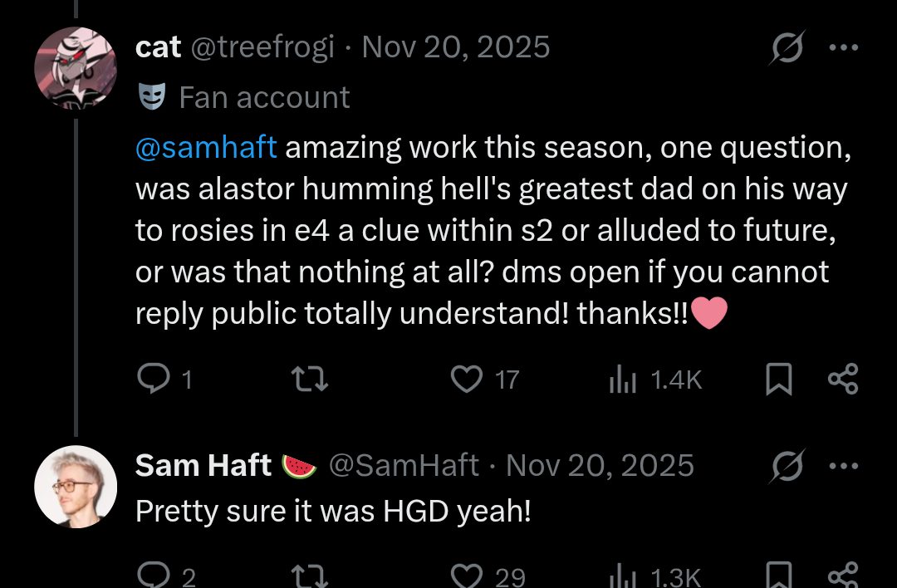Repost Sam Haft's reply

(311, 576)
